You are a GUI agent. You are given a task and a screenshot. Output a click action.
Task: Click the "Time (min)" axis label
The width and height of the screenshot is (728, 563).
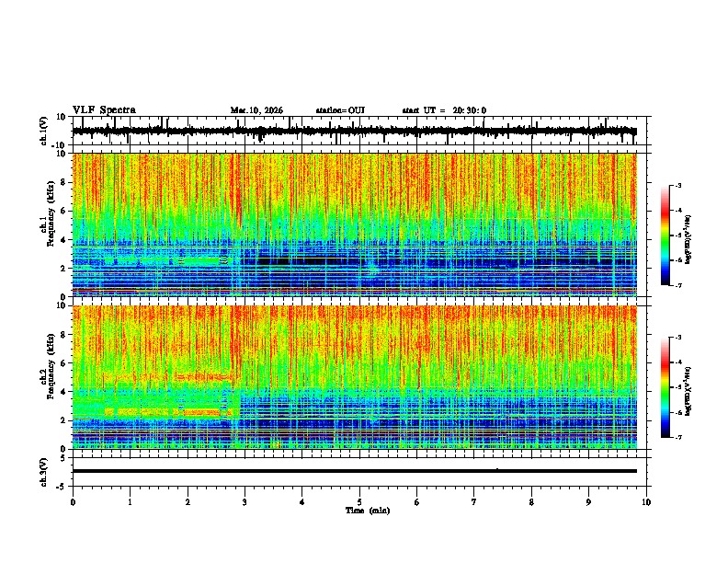point(368,511)
